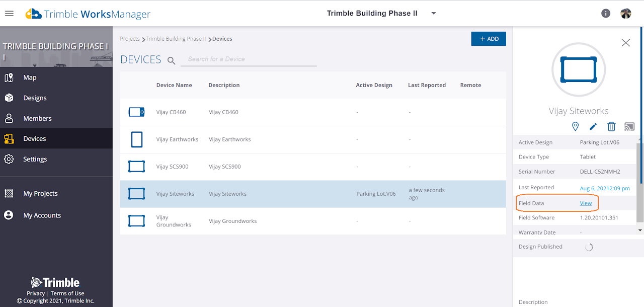Click the Trimble WorksManager cloud logo
This screenshot has width=644, height=307.
point(34,14)
